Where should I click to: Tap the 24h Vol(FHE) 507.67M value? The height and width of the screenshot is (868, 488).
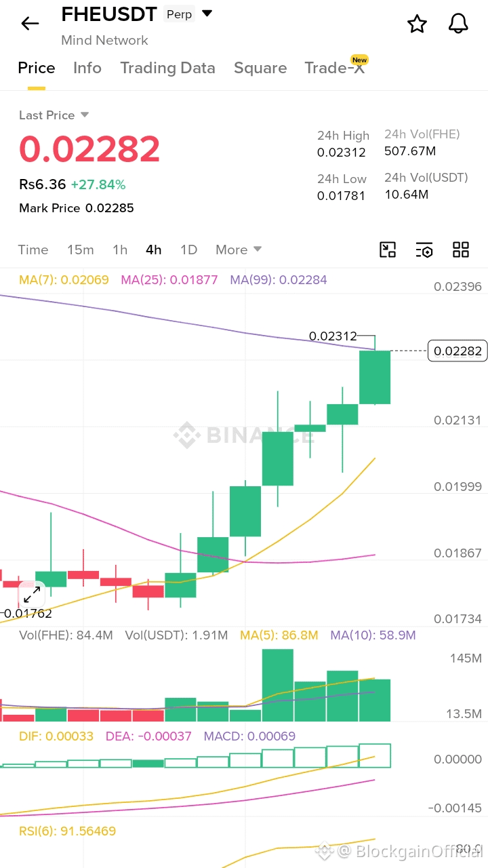[x=410, y=151]
